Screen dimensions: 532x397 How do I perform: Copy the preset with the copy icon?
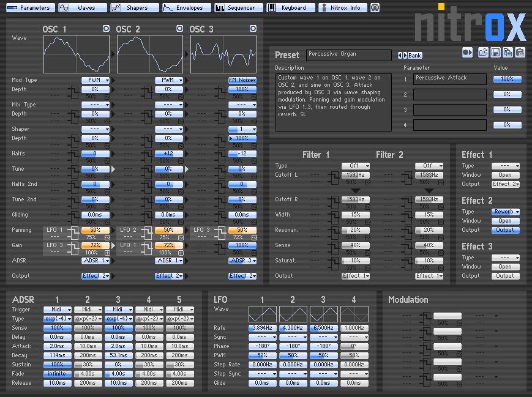pos(508,53)
